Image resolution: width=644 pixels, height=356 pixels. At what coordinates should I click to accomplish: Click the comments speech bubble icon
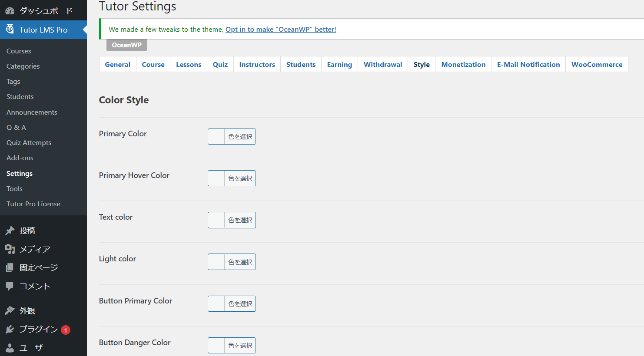[10, 286]
